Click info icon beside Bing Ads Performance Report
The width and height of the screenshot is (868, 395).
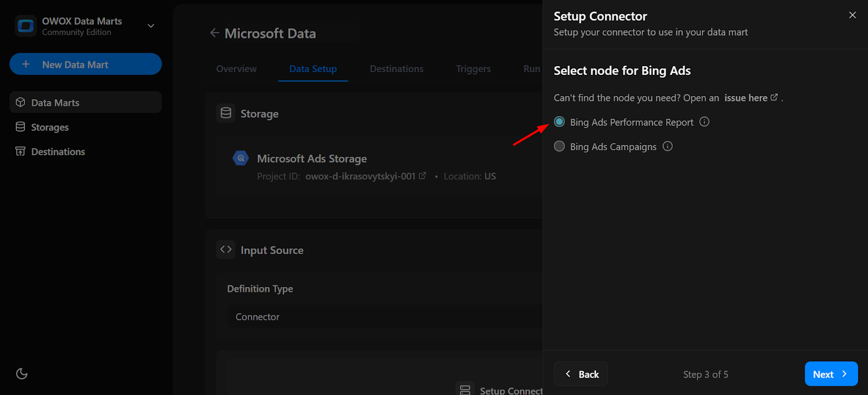(704, 122)
